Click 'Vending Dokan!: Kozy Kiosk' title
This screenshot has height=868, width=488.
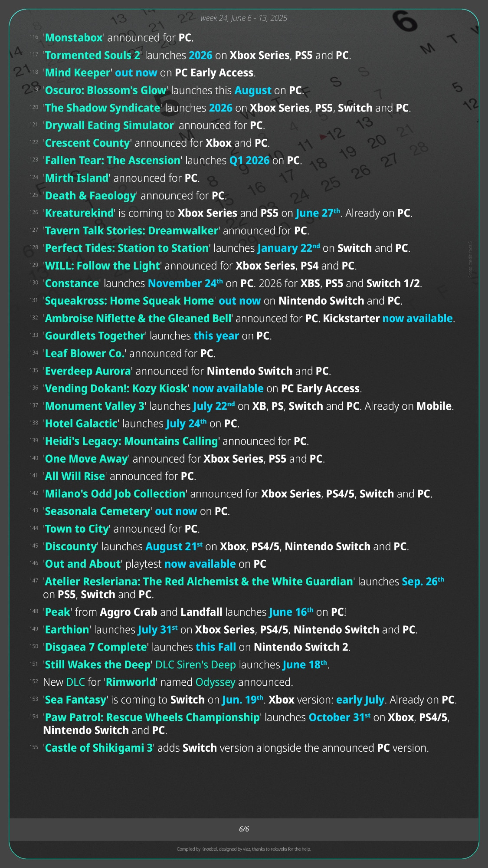[116, 388]
